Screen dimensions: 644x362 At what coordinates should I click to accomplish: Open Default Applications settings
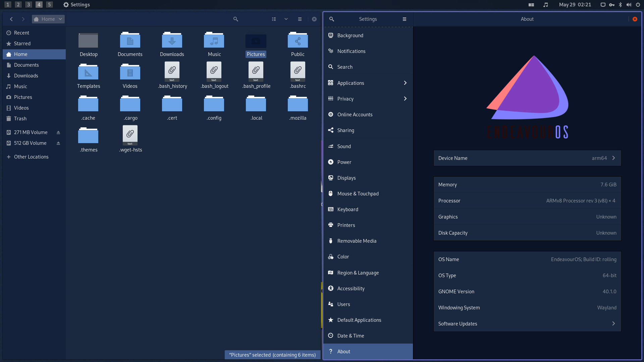coord(368,320)
